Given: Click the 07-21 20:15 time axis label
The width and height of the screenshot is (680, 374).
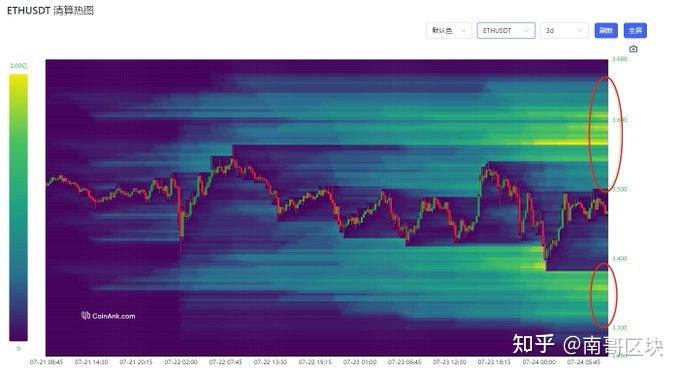Looking at the screenshot, I should pyautogui.click(x=136, y=362).
